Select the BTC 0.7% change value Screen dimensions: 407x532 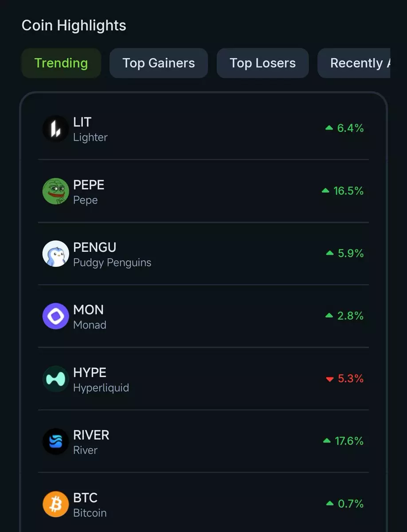tap(350, 504)
